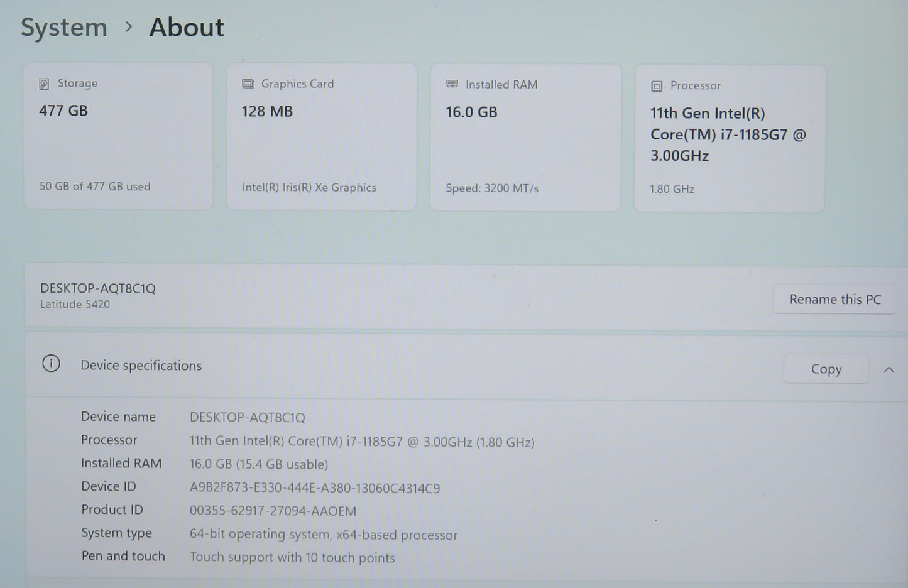Click the info icon beside Device specifications
908x588 pixels.
pos(51,364)
